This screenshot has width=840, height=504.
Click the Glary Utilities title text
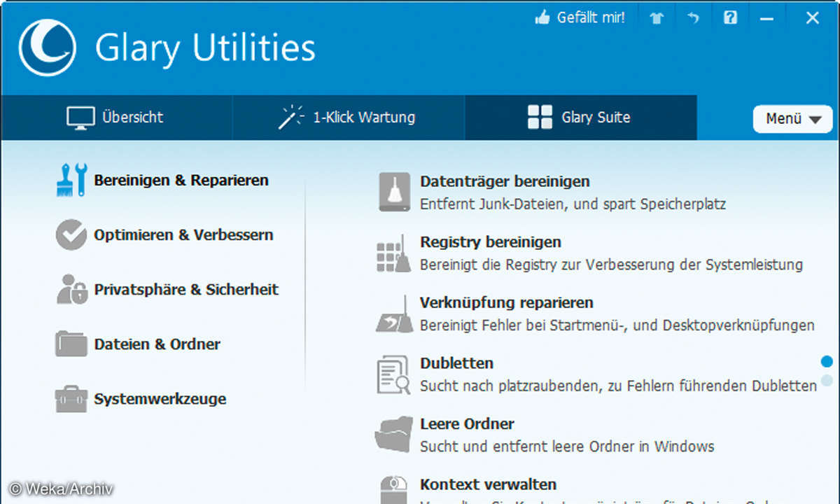[205, 48]
